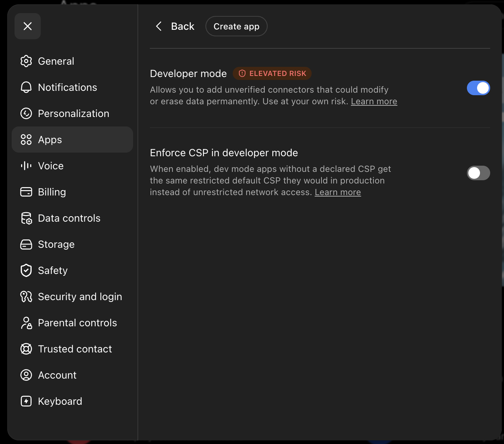The image size is (504, 444).
Task: Enable Enforce CSP in developer mode
Action: pyautogui.click(x=479, y=173)
